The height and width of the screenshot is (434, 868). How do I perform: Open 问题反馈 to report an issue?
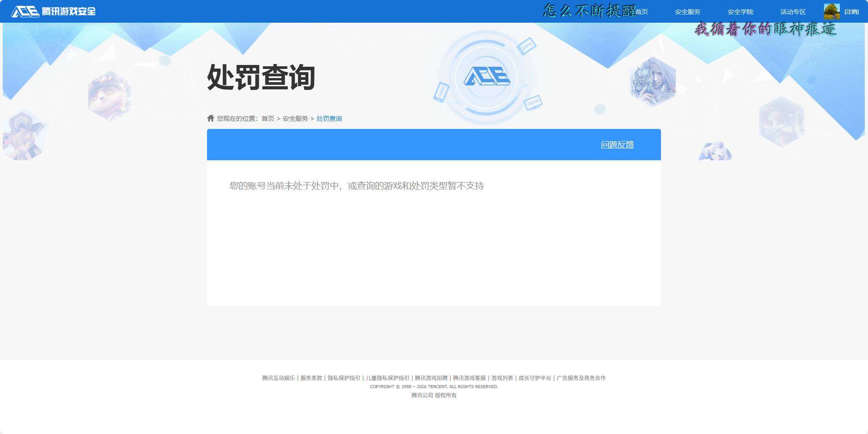(617, 144)
